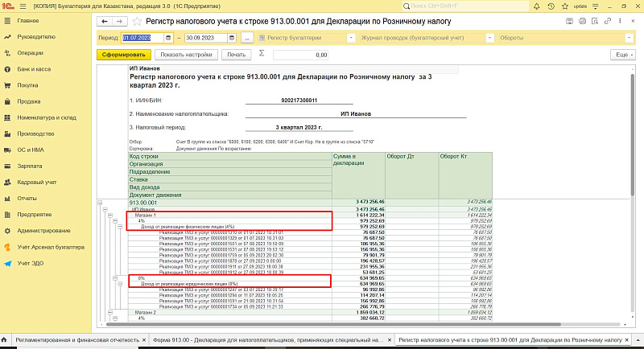Switch to Регламентированная и финансовая отчетность tab

(77, 341)
